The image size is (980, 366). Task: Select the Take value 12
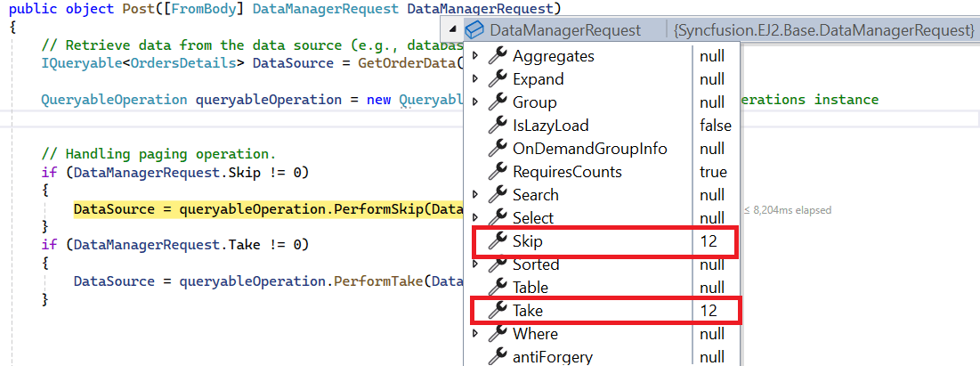[709, 311]
